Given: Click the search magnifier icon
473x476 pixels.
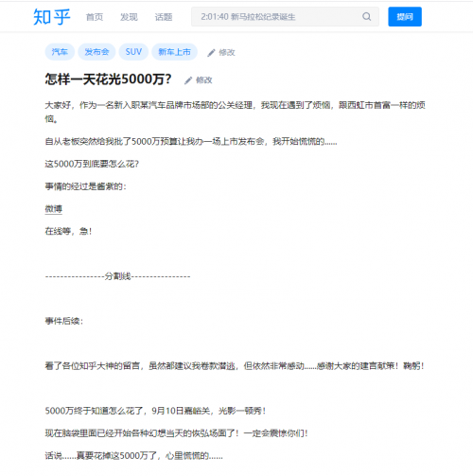Looking at the screenshot, I should click(x=366, y=16).
